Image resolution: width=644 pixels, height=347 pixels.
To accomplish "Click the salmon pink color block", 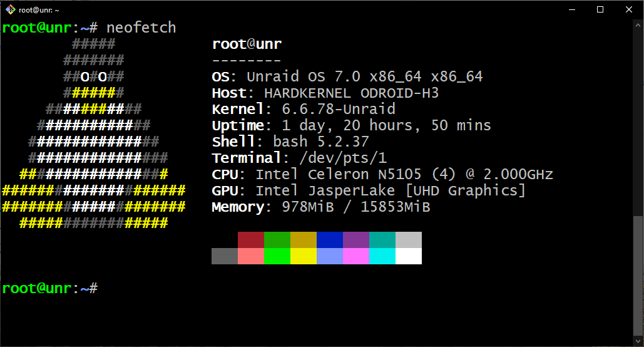I will click(251, 256).
